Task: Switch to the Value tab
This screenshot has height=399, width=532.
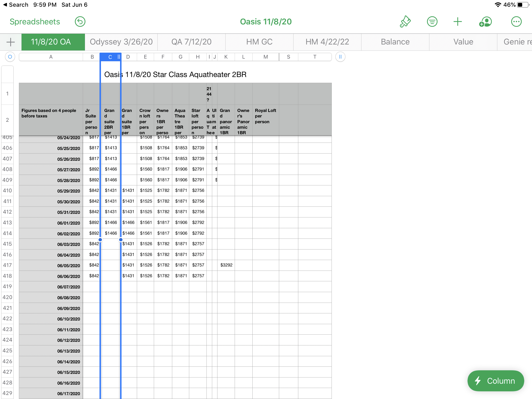Action: (463, 42)
